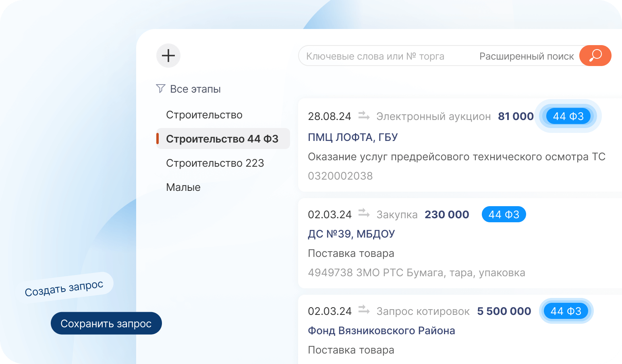Click 44 ФЗ badge on 230 000 tender
The image size is (622, 364).
click(x=504, y=214)
